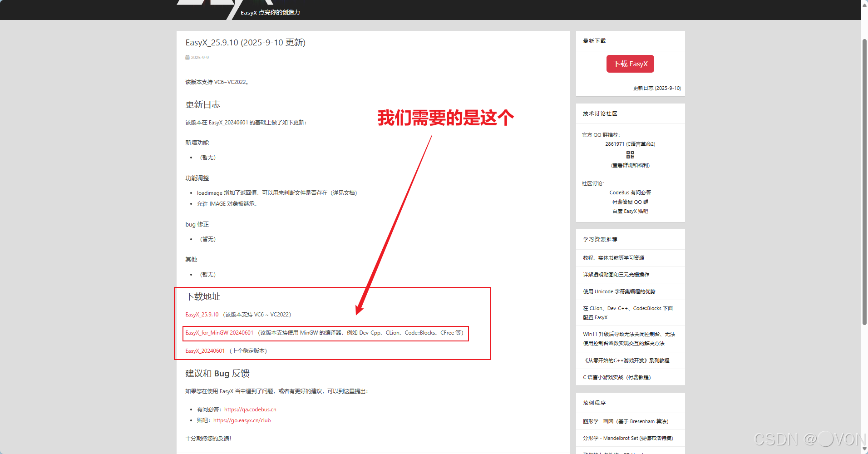Open C 语言小游戏实战 (付费教程) link
This screenshot has width=868, height=454.
617,377
